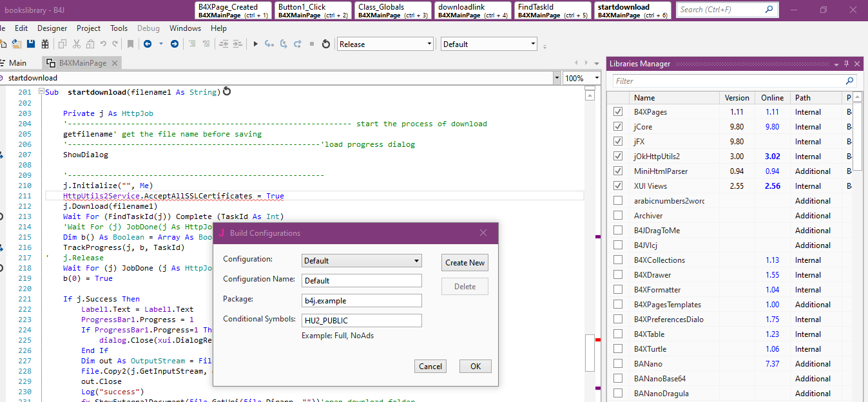
Task: Click the Configuration Name field
Action: coord(362,280)
